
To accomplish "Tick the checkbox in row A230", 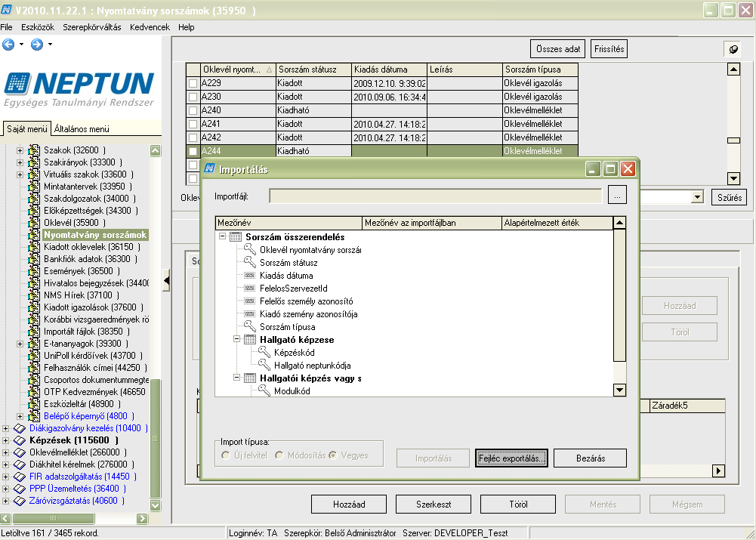I will point(193,97).
